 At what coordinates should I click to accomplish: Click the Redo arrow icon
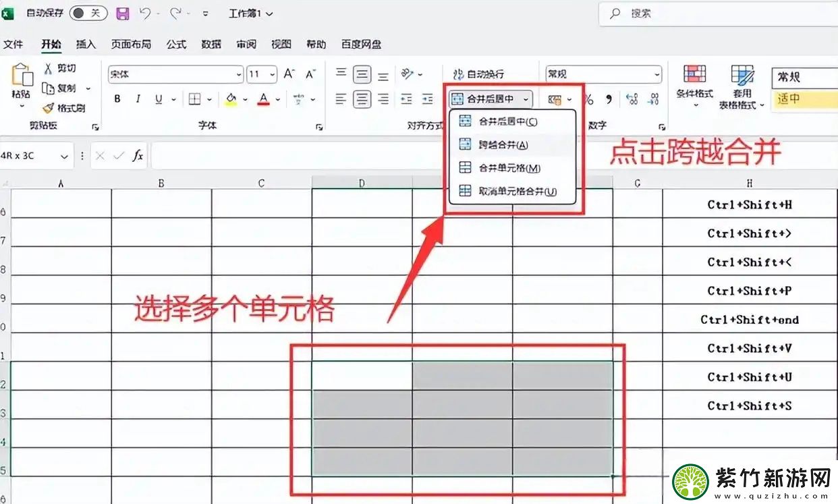(x=175, y=13)
